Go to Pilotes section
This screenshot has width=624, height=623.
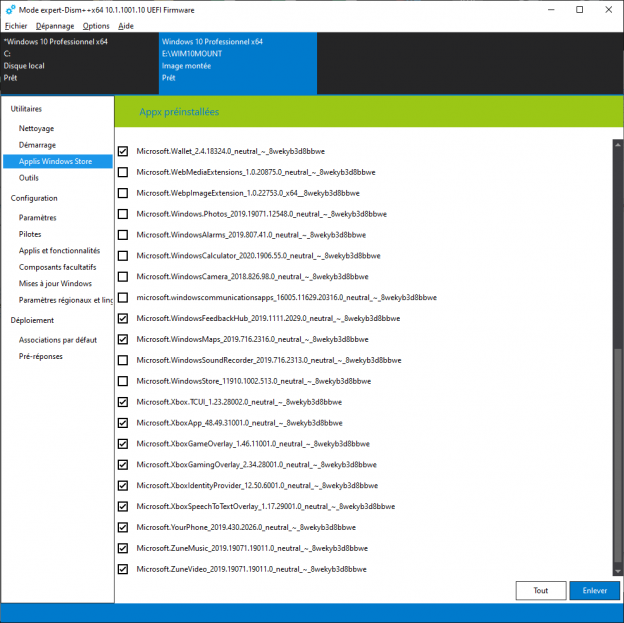[x=30, y=234]
